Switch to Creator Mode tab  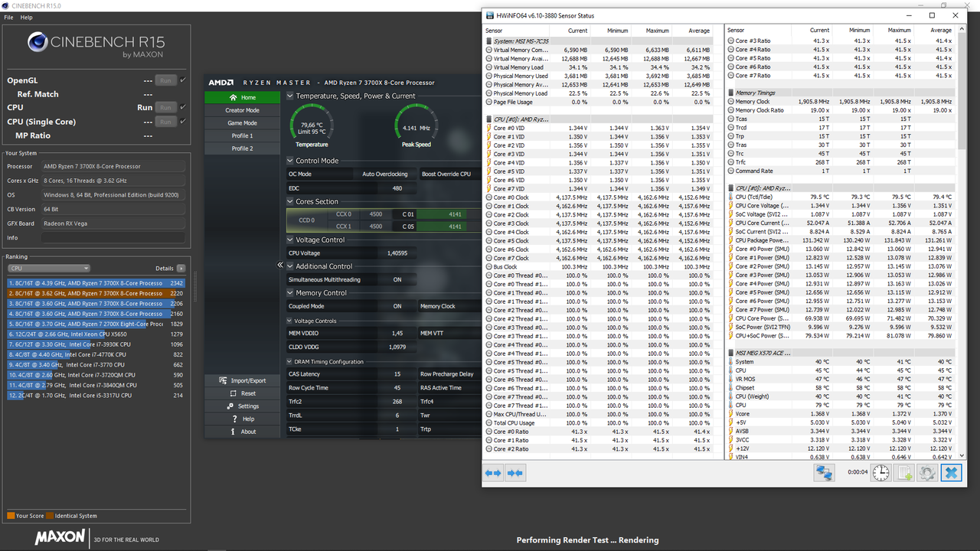tap(242, 110)
